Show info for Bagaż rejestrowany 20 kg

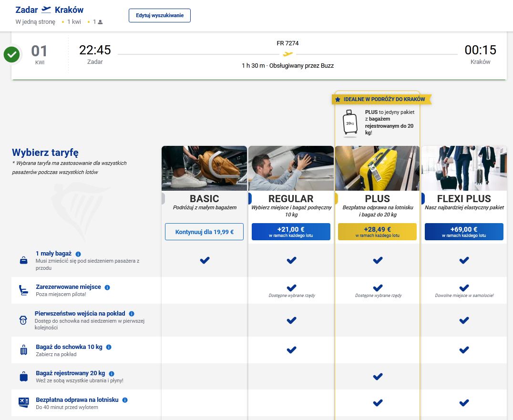[x=112, y=374]
